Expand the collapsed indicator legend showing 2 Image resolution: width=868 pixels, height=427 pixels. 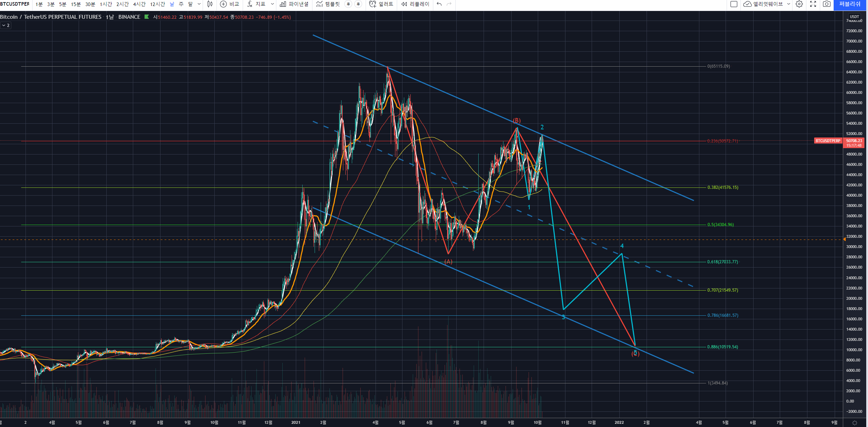pos(6,26)
